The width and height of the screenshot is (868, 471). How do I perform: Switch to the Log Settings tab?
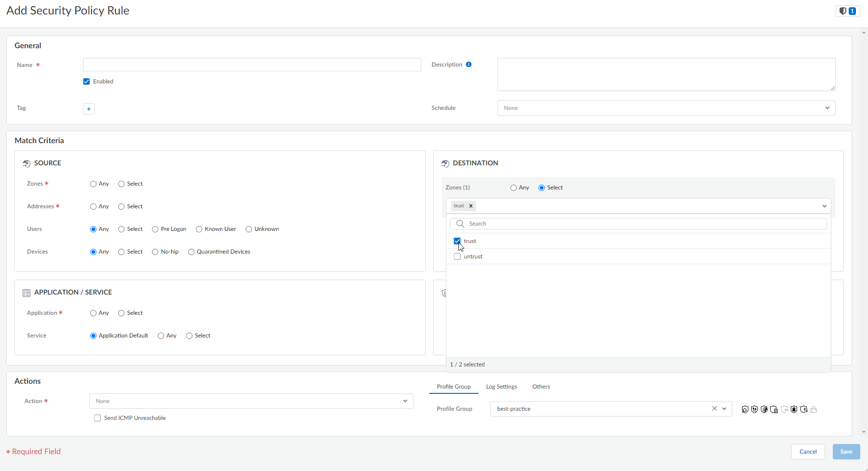click(501, 387)
